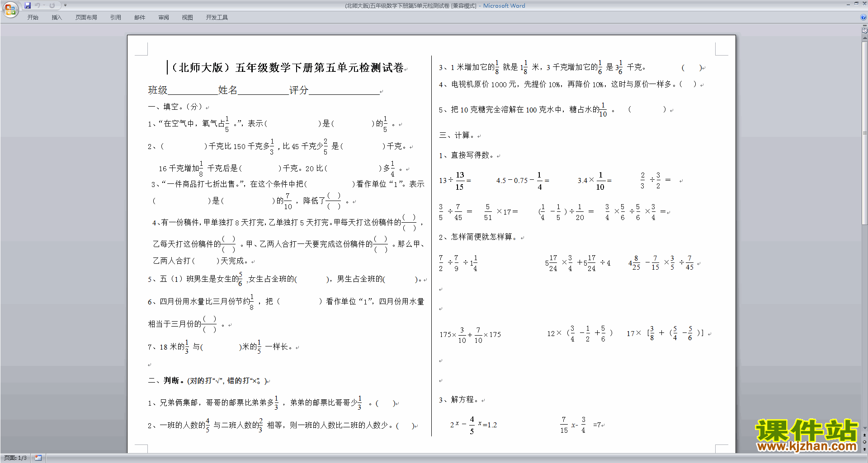
Task: Open the 引用 ribbon tab
Action: click(116, 18)
